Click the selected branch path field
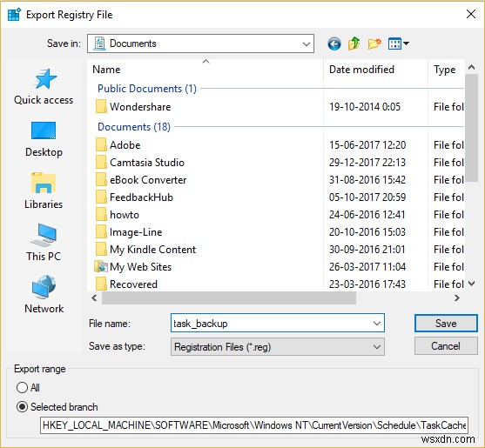485x448 pixels. tap(254, 425)
